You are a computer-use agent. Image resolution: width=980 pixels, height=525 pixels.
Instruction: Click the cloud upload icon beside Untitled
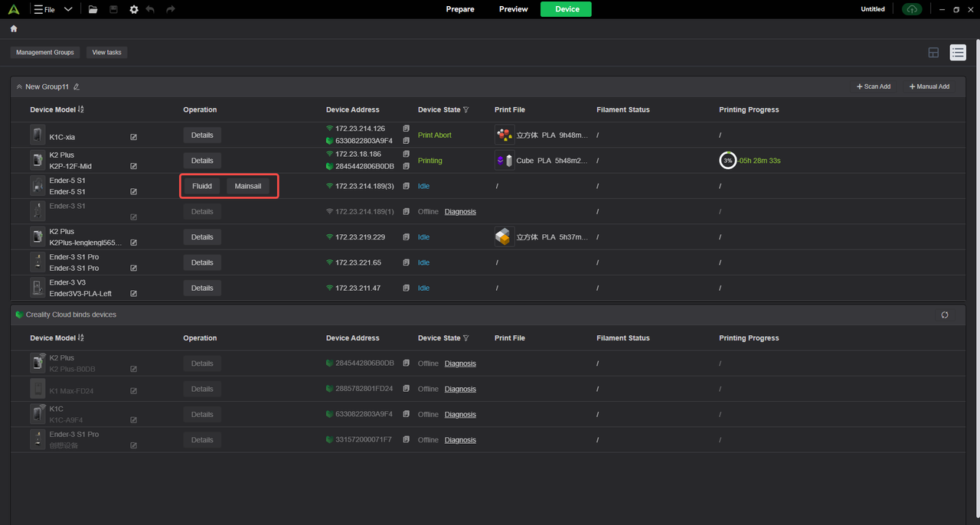click(911, 9)
